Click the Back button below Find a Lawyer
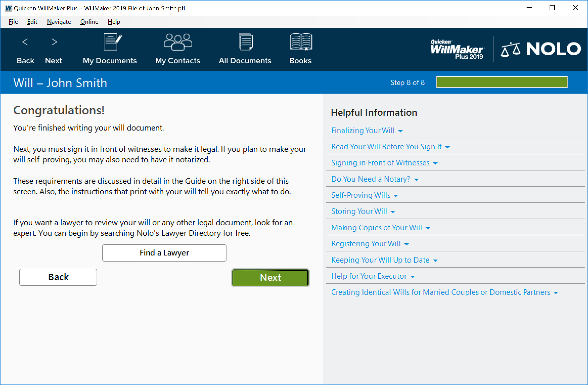This screenshot has width=588, height=385. click(x=58, y=277)
